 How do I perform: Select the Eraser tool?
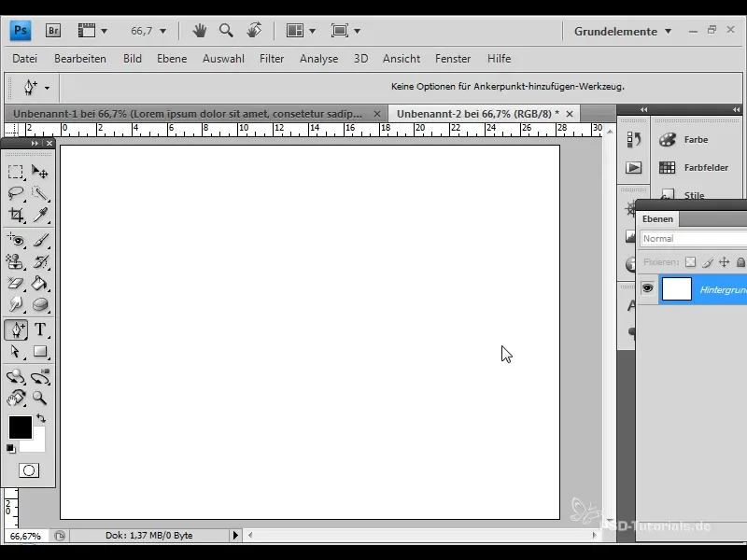(15, 284)
